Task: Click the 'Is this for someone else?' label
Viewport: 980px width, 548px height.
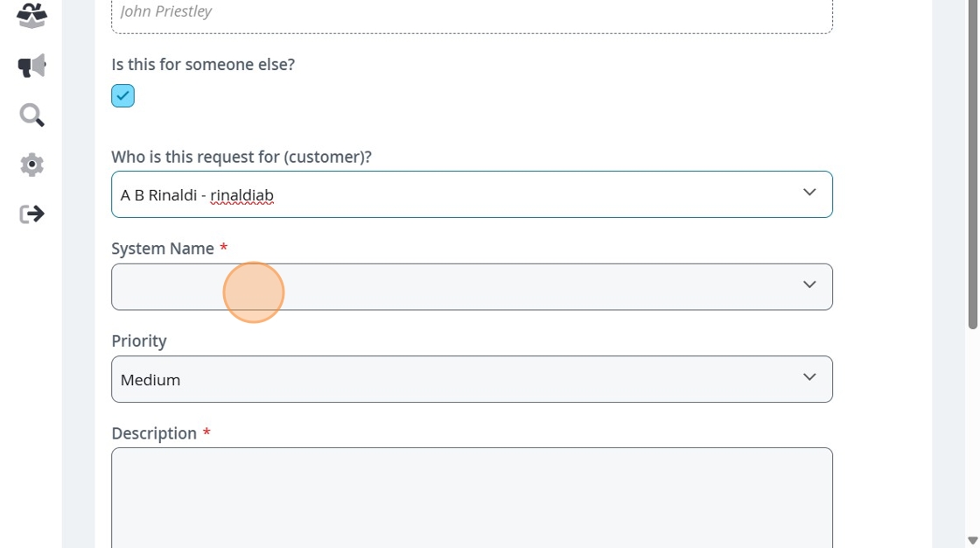Action: click(x=203, y=65)
